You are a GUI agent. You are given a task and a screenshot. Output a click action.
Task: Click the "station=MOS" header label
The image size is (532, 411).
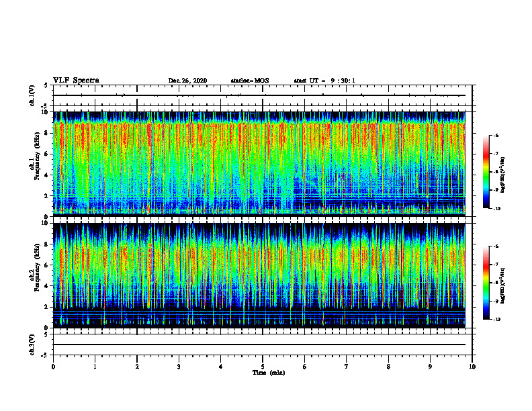[250, 81]
